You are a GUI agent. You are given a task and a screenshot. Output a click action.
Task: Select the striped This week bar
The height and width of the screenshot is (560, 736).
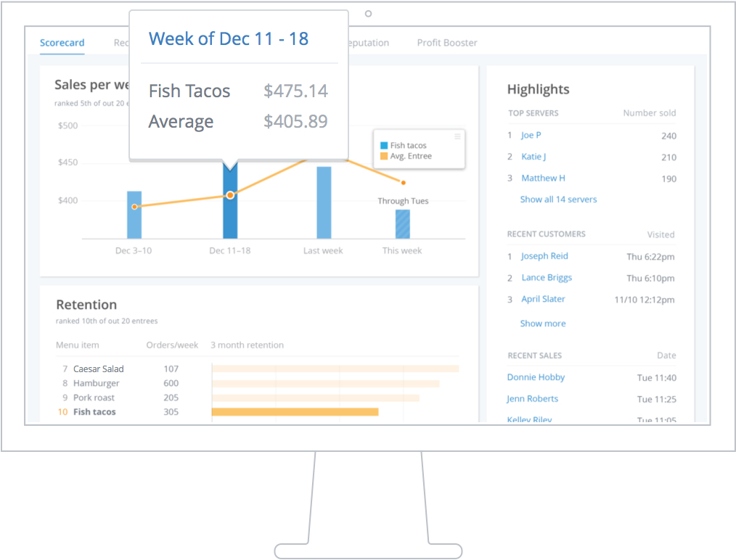[x=402, y=224]
